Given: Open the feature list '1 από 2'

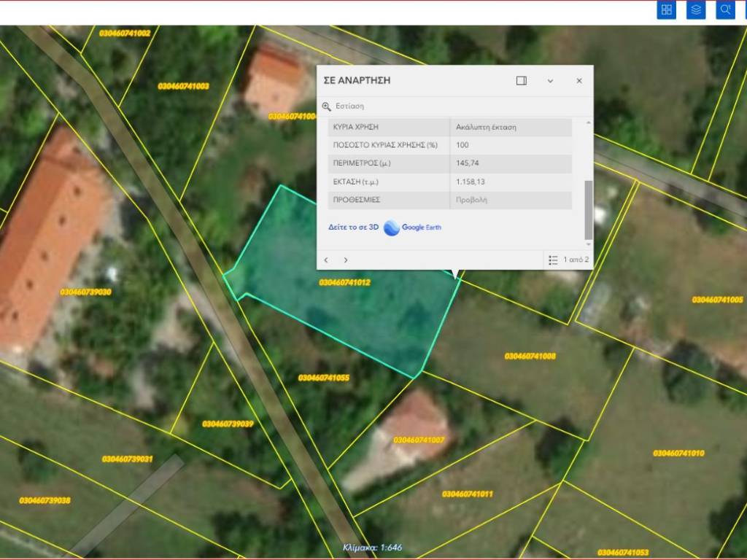Looking at the screenshot, I should point(568,260).
